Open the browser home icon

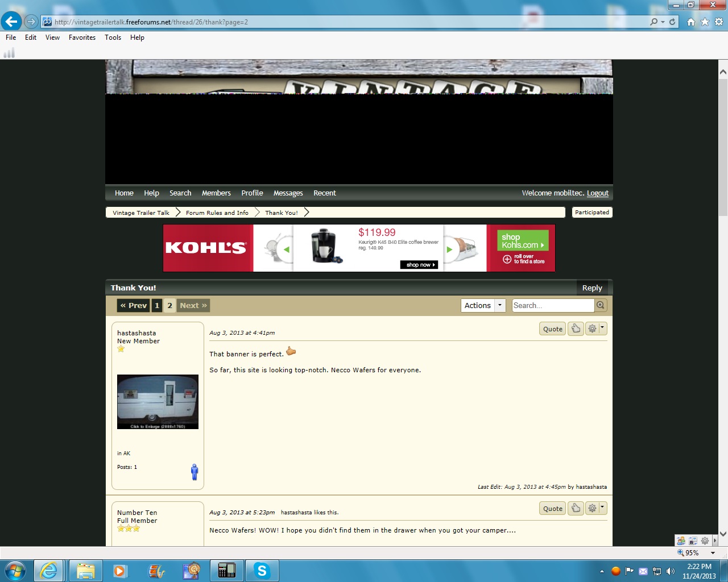point(691,22)
